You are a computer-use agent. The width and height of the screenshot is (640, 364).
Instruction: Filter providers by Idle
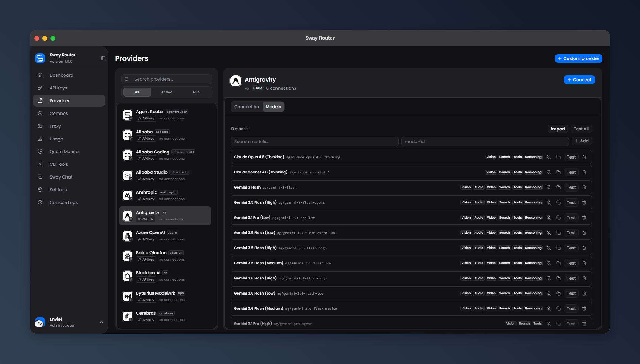pos(196,92)
